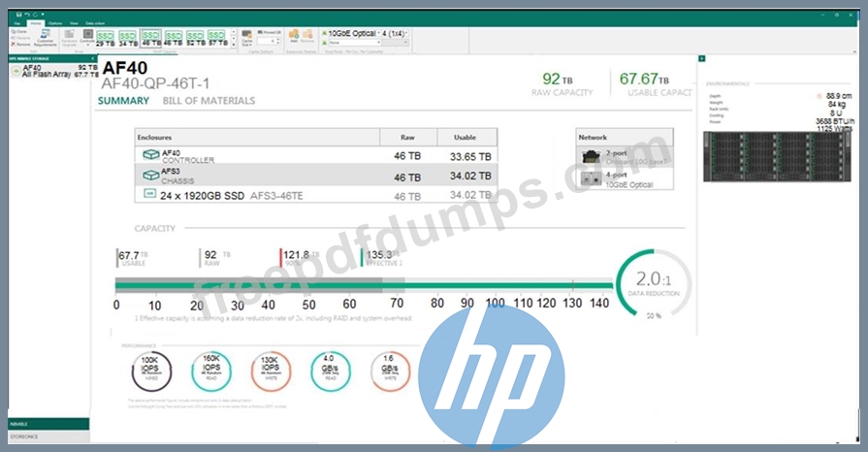Click the SSD gallery up arrow
The image size is (868, 452).
pyautogui.click(x=234, y=32)
